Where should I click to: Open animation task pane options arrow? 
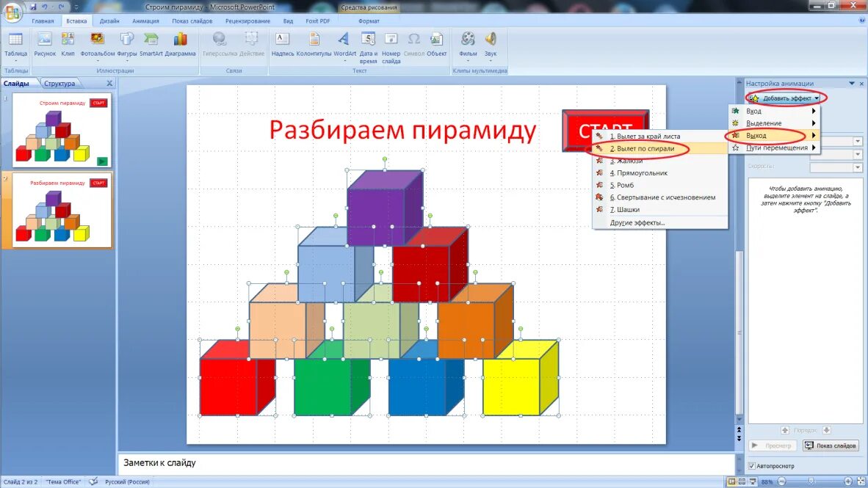coord(851,84)
